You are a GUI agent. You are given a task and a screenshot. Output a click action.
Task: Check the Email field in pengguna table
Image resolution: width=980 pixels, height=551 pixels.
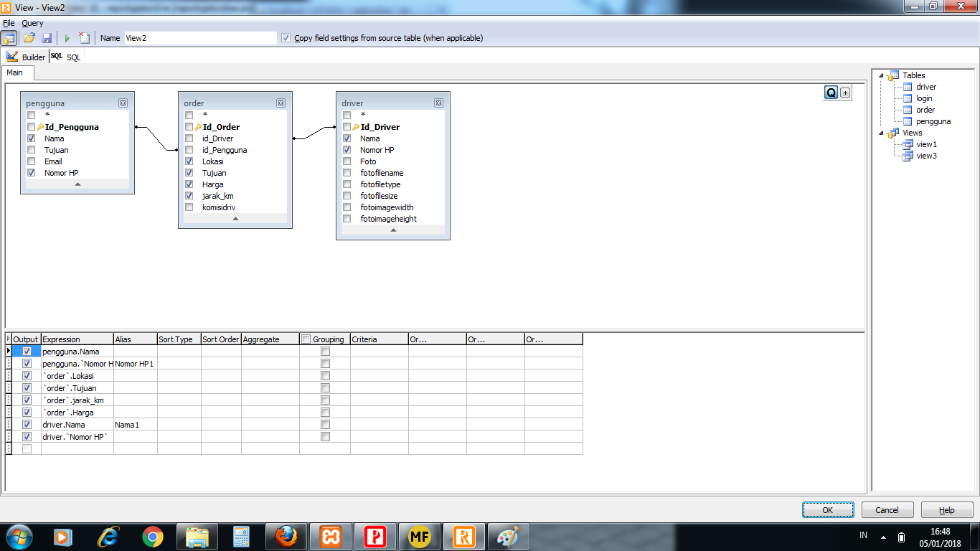point(31,161)
